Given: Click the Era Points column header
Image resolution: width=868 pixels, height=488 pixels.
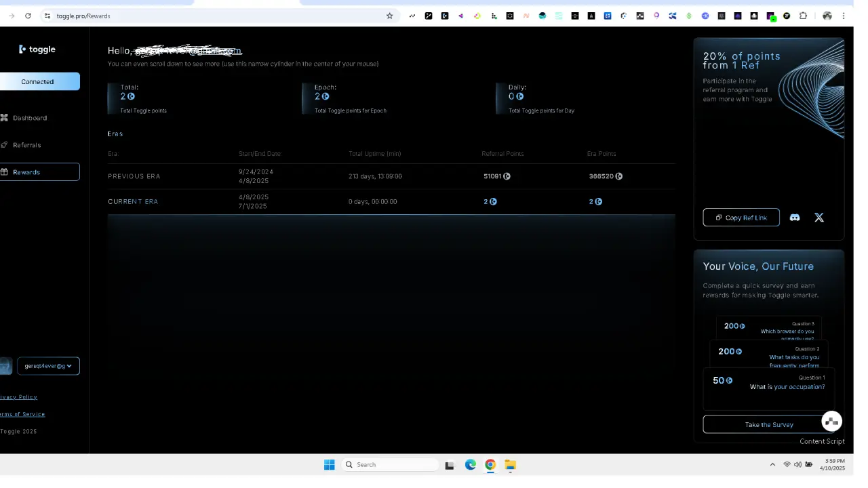Looking at the screenshot, I should click(601, 154).
